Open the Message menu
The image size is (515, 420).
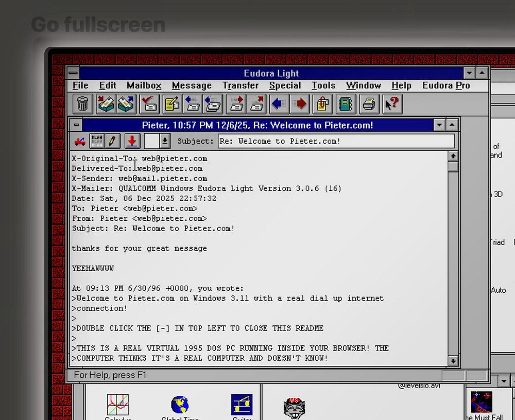click(x=192, y=85)
